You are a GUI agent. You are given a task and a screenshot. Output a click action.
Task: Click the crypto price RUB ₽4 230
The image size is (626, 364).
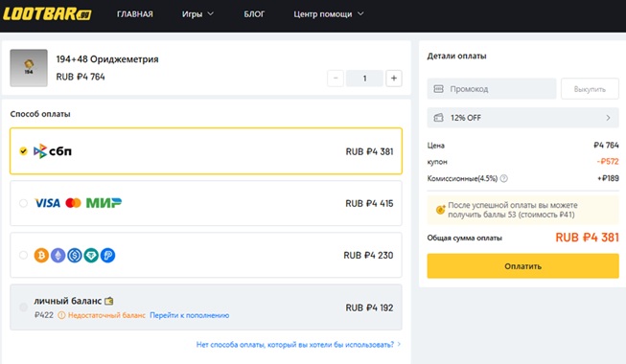pyautogui.click(x=368, y=256)
